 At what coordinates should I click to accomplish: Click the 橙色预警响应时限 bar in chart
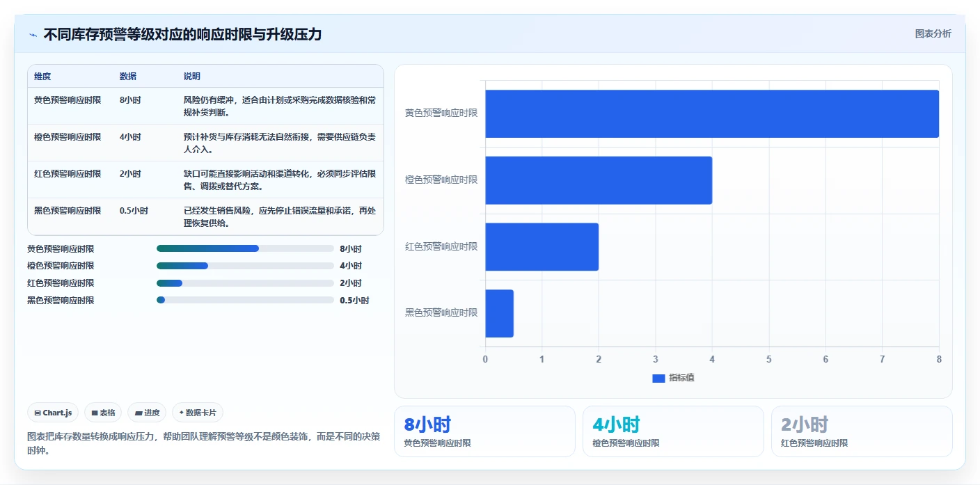(599, 180)
